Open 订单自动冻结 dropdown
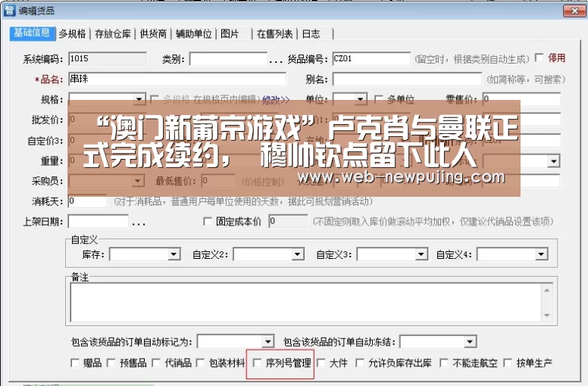 [x=470, y=341]
